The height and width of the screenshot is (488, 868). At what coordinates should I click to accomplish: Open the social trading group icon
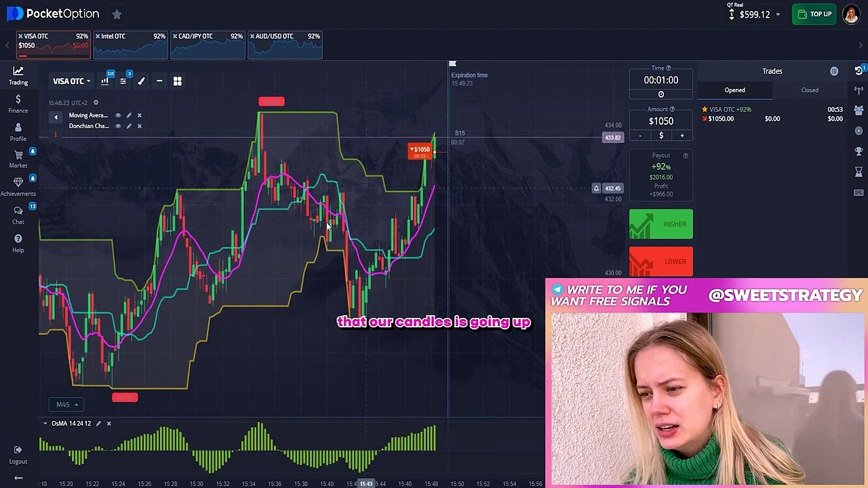coord(859,110)
